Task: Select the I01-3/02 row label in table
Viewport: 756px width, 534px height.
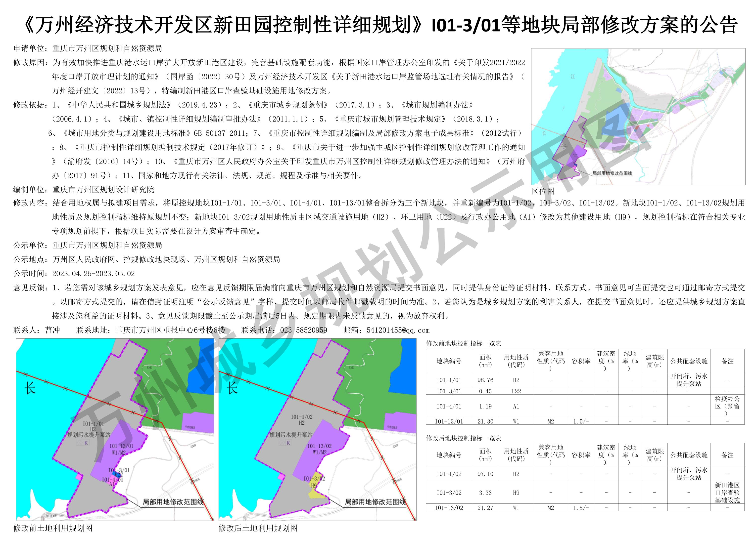Action: click(x=449, y=493)
